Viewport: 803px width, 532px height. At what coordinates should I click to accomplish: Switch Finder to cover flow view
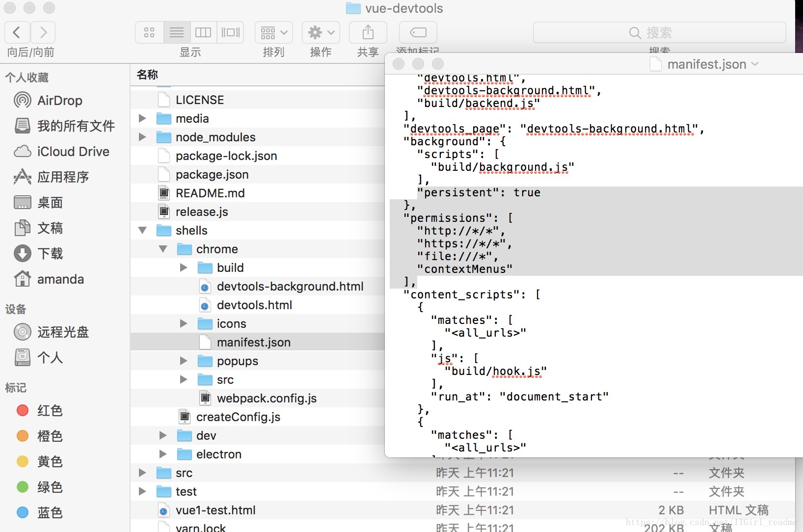tap(230, 32)
